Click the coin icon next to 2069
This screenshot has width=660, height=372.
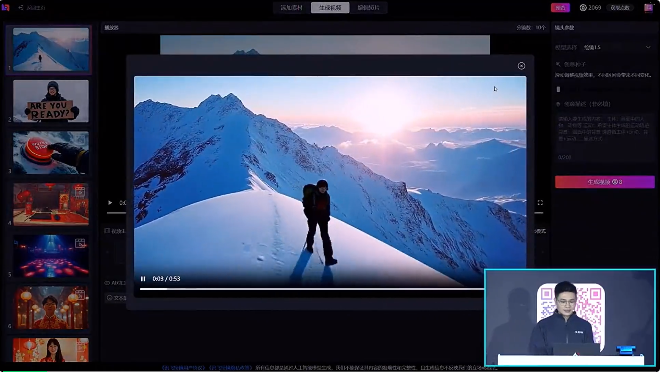click(583, 8)
